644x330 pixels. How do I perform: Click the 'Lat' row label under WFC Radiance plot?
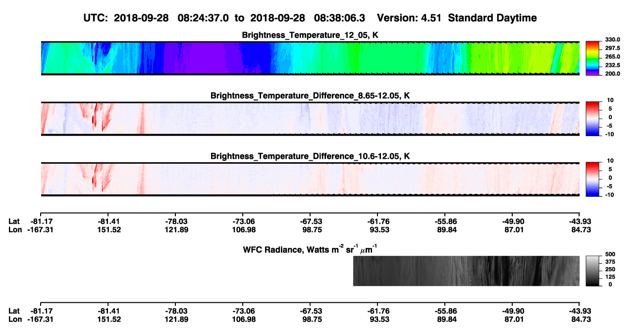coord(14,311)
